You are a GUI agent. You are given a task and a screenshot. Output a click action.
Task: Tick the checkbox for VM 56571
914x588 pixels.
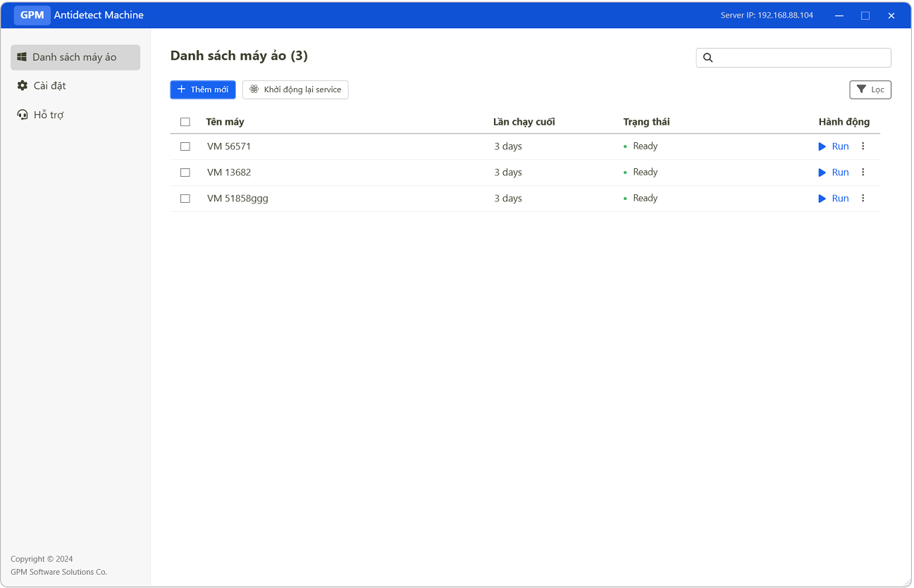(x=185, y=146)
